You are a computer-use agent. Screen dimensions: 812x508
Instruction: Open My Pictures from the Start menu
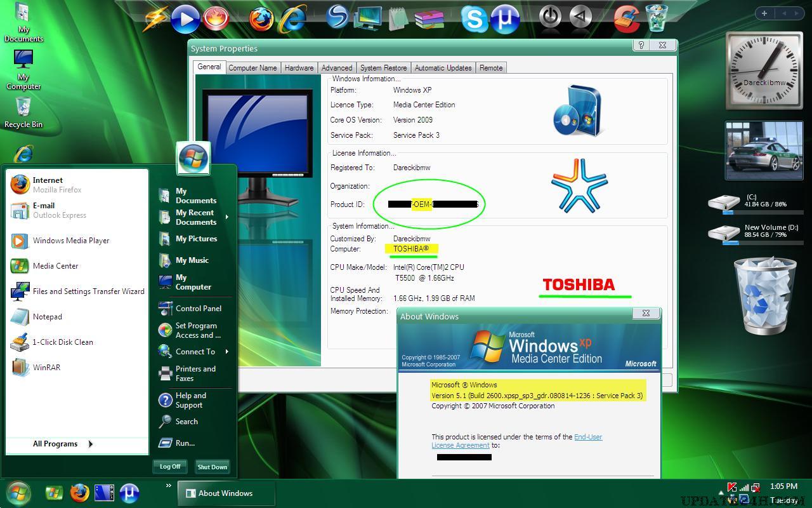click(x=193, y=239)
